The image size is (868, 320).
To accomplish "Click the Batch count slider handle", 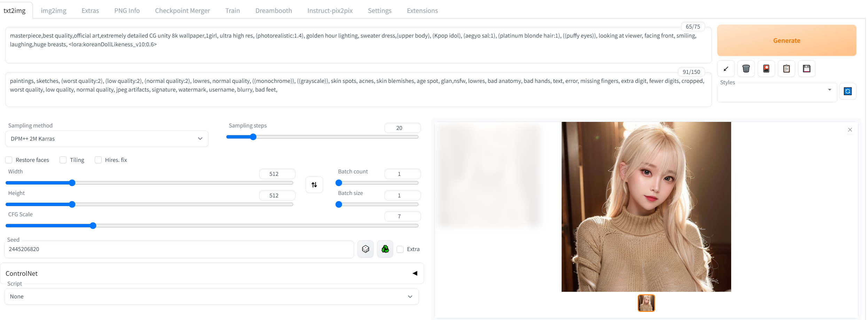I will click(x=339, y=183).
